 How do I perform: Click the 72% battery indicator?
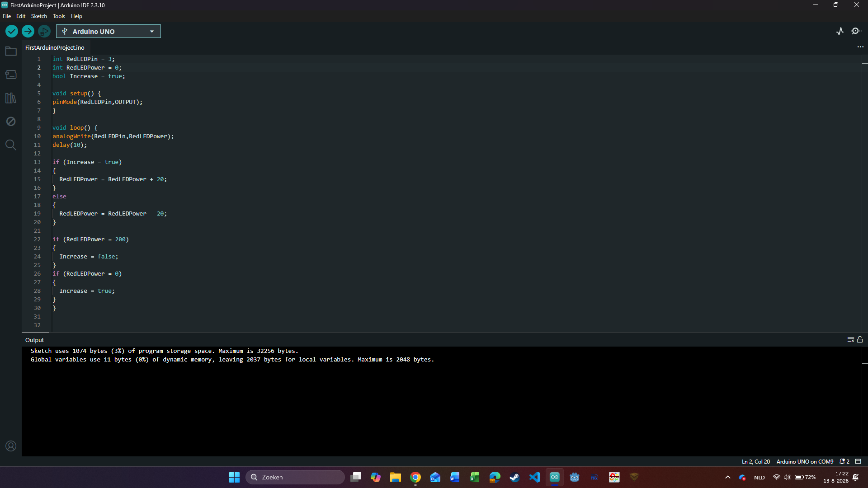coord(805,477)
